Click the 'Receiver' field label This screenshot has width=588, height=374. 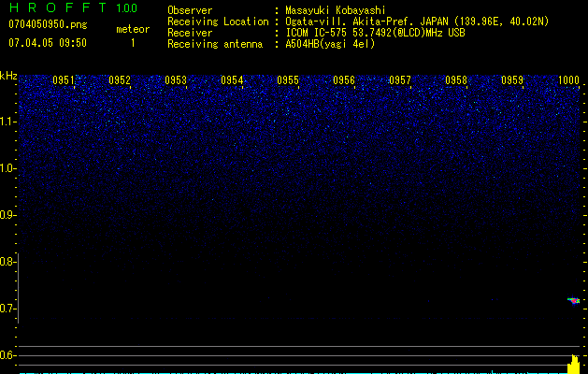[x=190, y=33]
